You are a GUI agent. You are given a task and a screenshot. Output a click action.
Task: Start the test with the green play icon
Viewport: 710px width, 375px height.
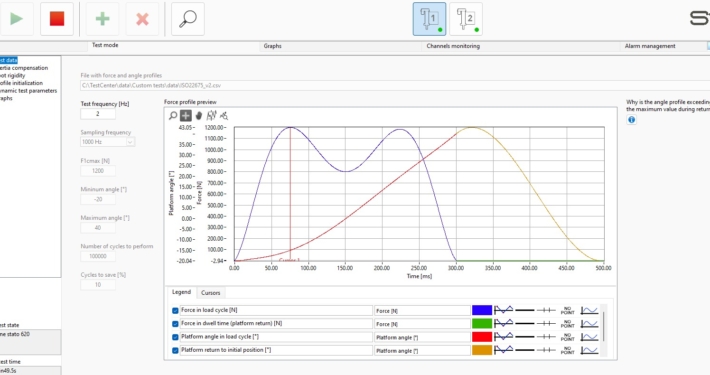click(x=17, y=19)
